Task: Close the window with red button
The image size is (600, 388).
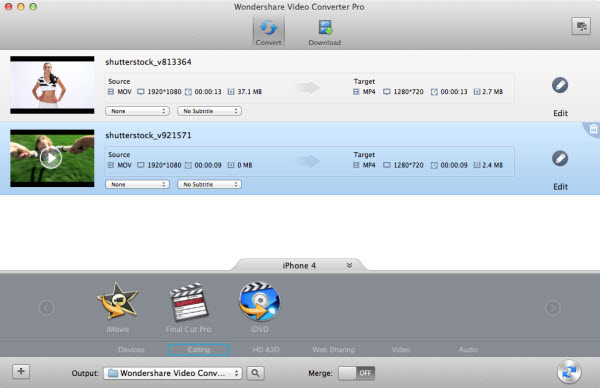Action: (x=8, y=7)
